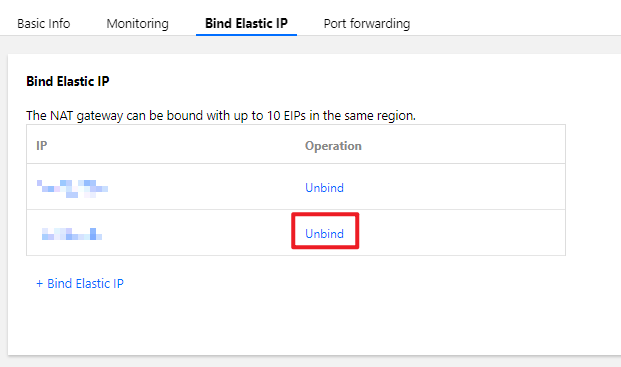Viewport: 621px width, 367px height.
Task: Click the '+ Bind Elastic IP' link
Action: [x=80, y=283]
